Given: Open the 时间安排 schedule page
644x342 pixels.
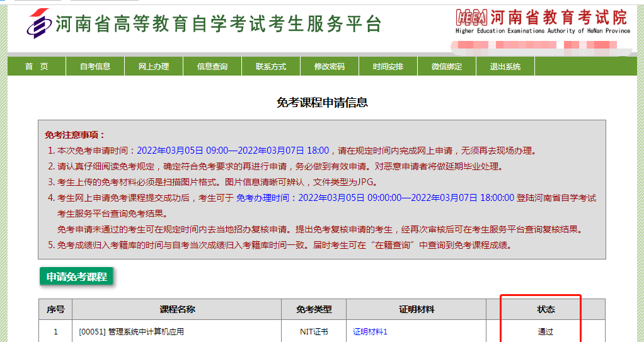Looking at the screenshot, I should [388, 67].
